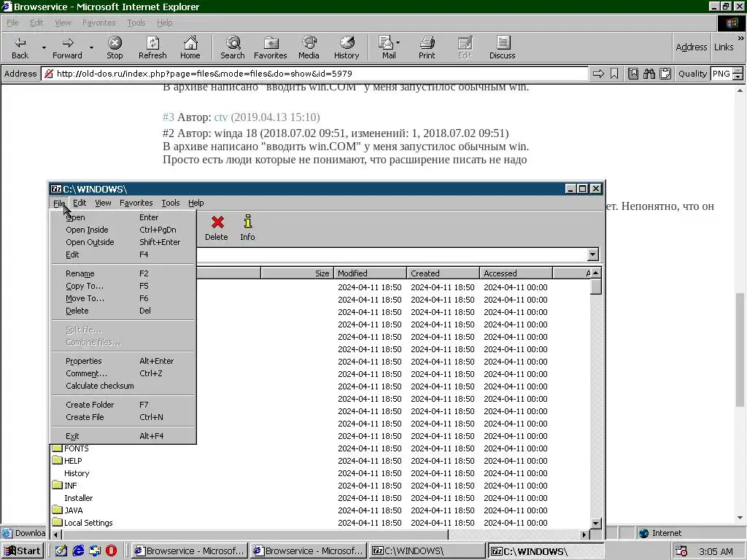Click the 7-Zip horizontal scrollbar right arrow
The width and height of the screenshot is (747, 560).
point(584,534)
